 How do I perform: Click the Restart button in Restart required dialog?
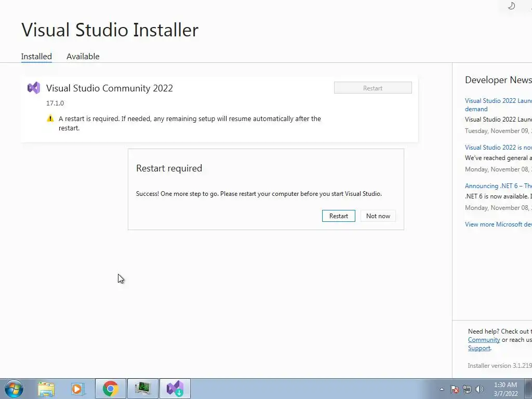click(338, 216)
